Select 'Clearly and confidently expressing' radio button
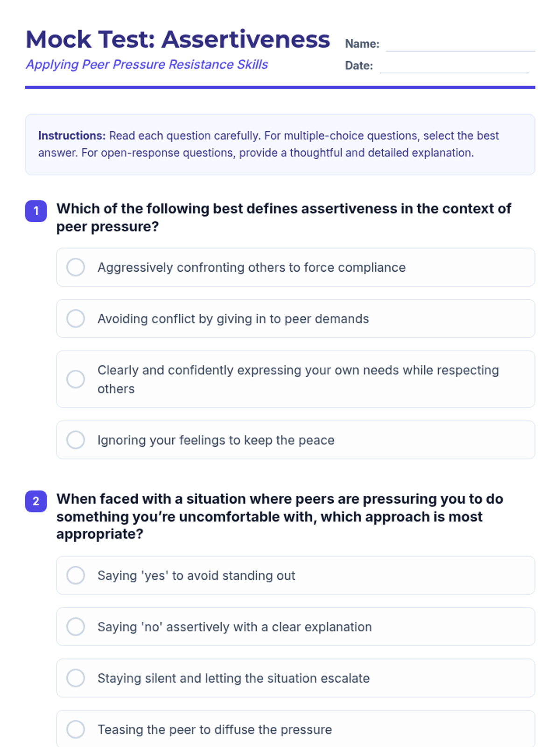Image resolution: width=560 pixels, height=747 pixels. point(76,379)
